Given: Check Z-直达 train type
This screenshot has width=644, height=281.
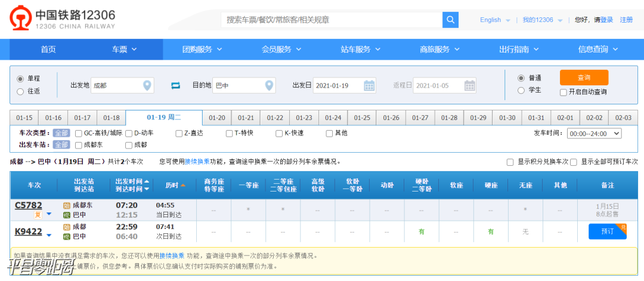Looking at the screenshot, I should (x=179, y=133).
